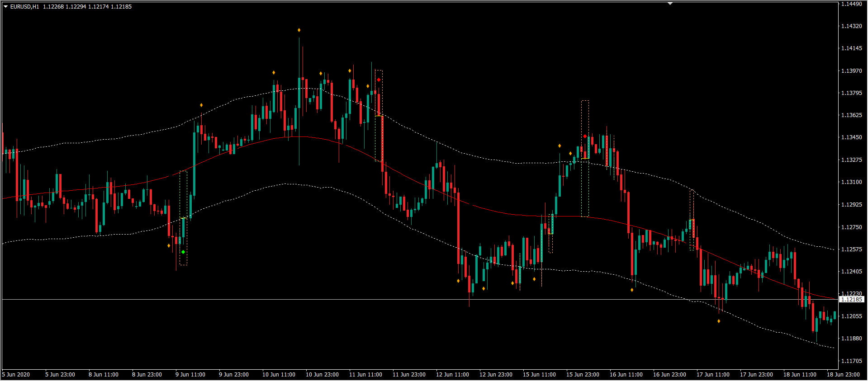
Task: Click the 9 Jun 23:00 time label
Action: pyautogui.click(x=234, y=375)
